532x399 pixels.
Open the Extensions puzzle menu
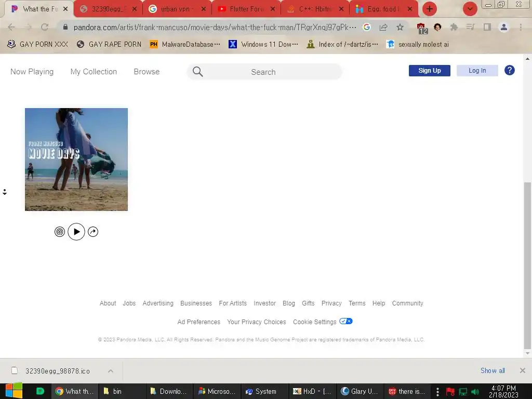[454, 27]
